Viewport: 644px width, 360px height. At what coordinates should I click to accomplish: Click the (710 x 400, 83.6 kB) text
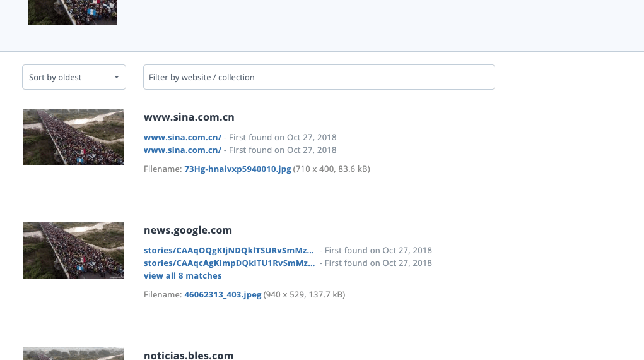click(x=331, y=169)
